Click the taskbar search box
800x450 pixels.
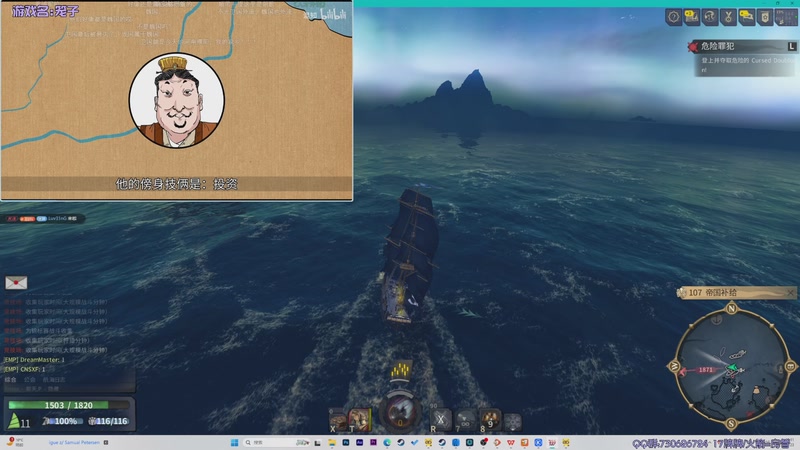(277, 442)
